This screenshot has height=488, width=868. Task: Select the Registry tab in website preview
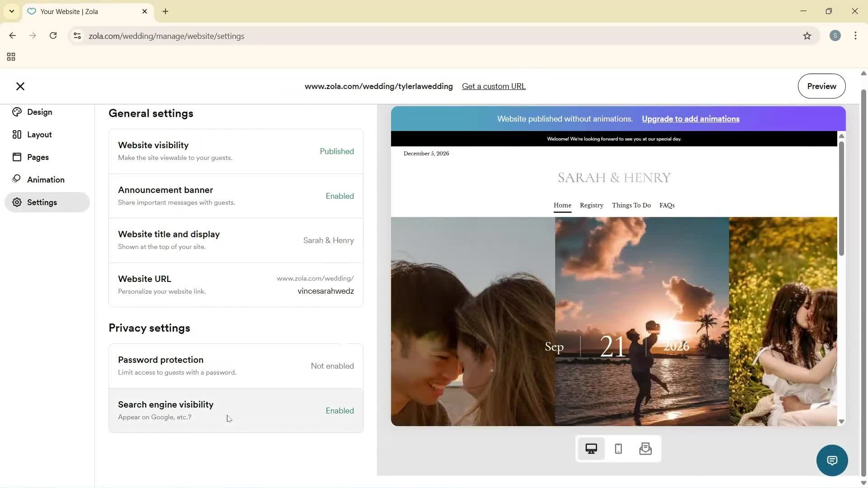pos(591,206)
